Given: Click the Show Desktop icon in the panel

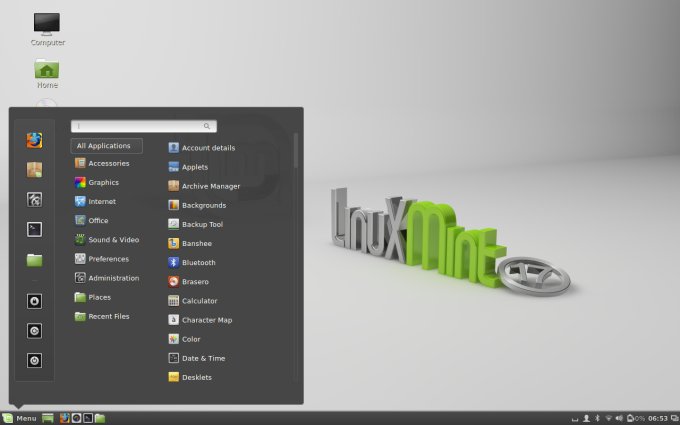Looking at the screenshot, I should click(48, 418).
